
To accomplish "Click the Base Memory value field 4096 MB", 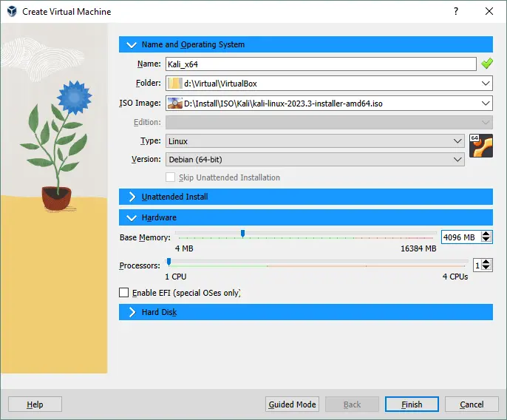I will click(x=462, y=237).
